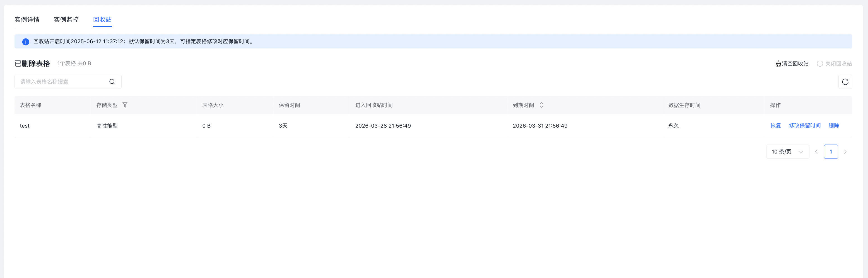Click the search magnifier icon
The width and height of the screenshot is (868, 278).
[x=112, y=82]
